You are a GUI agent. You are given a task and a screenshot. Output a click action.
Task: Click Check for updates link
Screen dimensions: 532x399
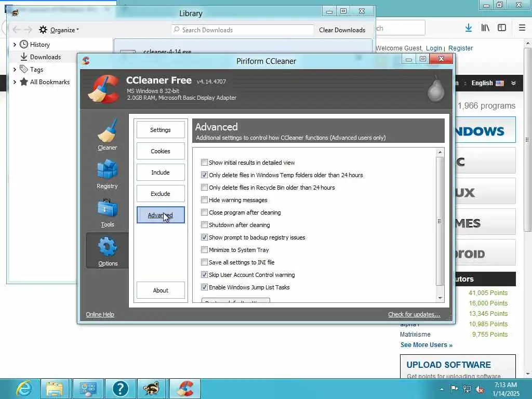pos(414,314)
